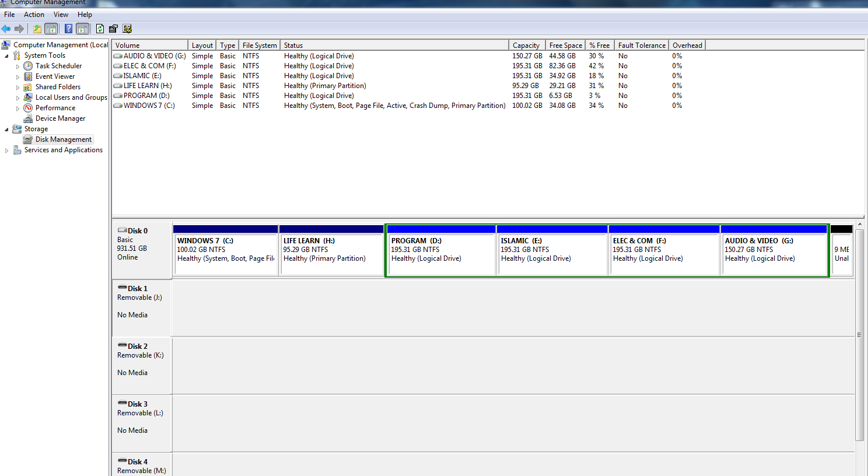Viewport: 868px width, 476px height.
Task: Select the Performance icon in tree
Action: pos(28,108)
